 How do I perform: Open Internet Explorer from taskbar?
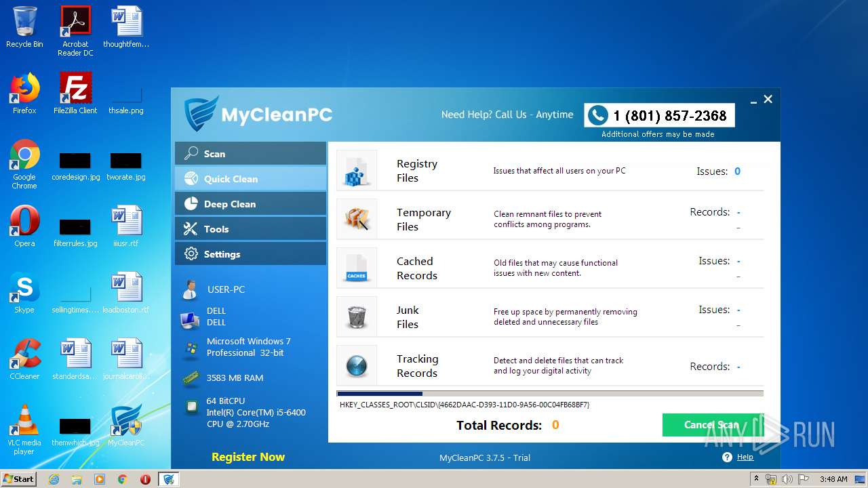point(54,479)
